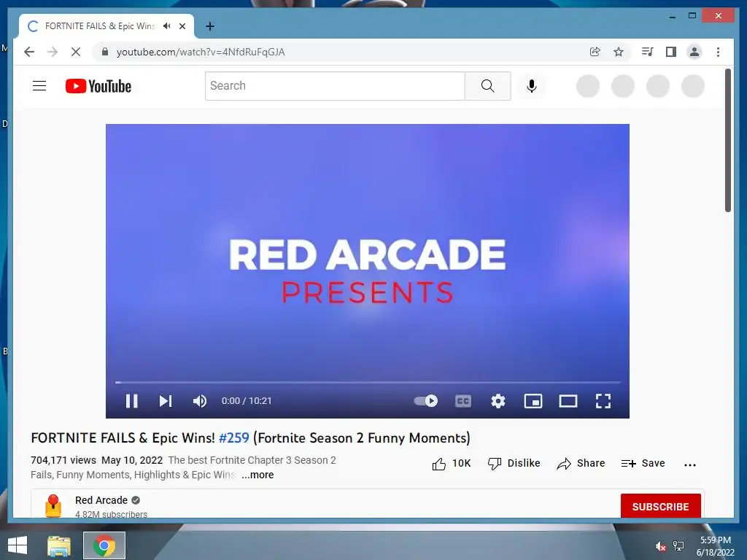747x560 pixels.
Task: Open the Chrome profile button
Action: tap(694, 52)
